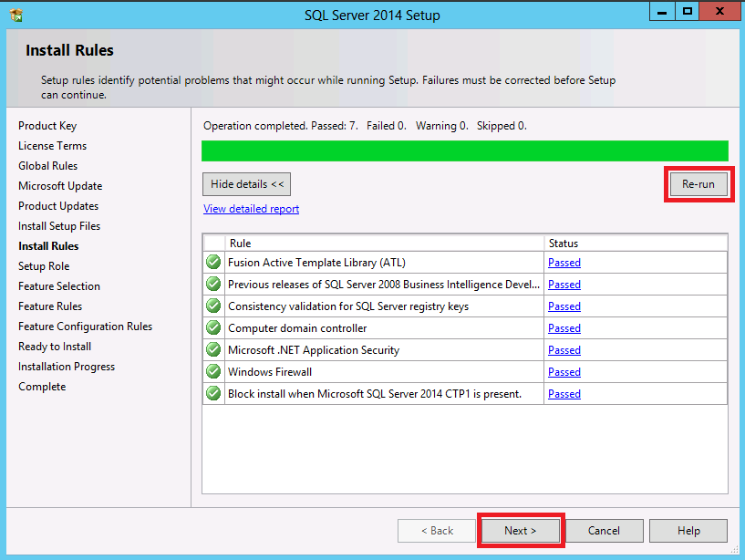Minimize the SQL Server 2014 Setup window

pyautogui.click(x=662, y=12)
